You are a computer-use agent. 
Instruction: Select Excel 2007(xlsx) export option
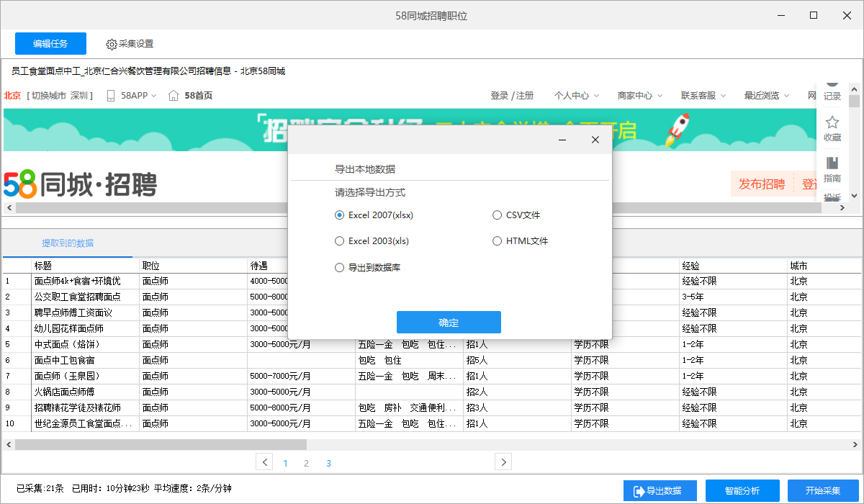374,215
